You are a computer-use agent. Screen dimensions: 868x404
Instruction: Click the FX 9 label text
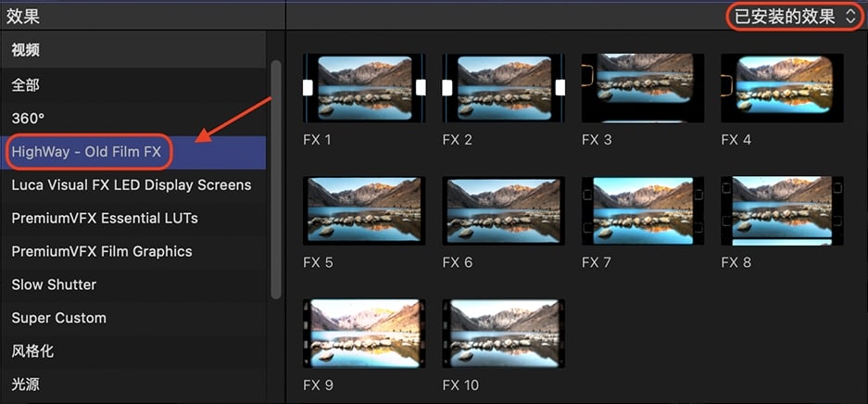pos(319,385)
